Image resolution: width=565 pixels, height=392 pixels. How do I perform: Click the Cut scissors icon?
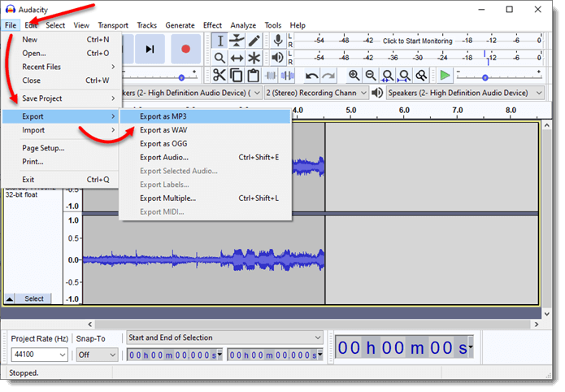(219, 76)
